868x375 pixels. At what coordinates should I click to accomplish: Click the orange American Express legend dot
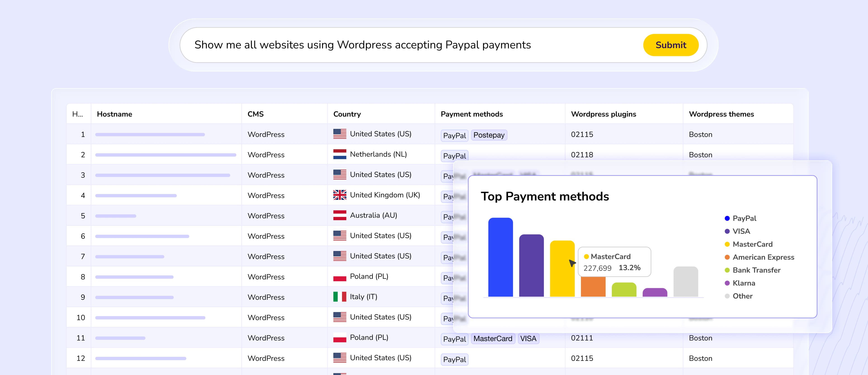pyautogui.click(x=727, y=257)
